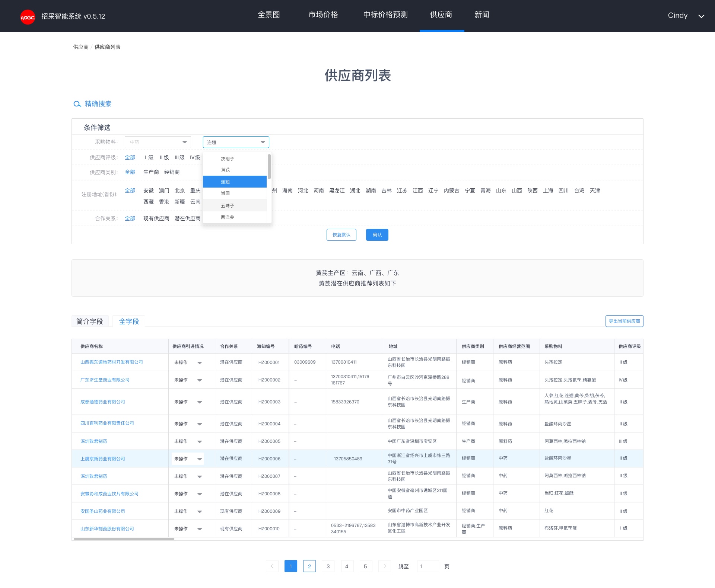The image size is (715, 588).
Task: Open the 中标价格预测 navigation tab
Action: tap(385, 15)
